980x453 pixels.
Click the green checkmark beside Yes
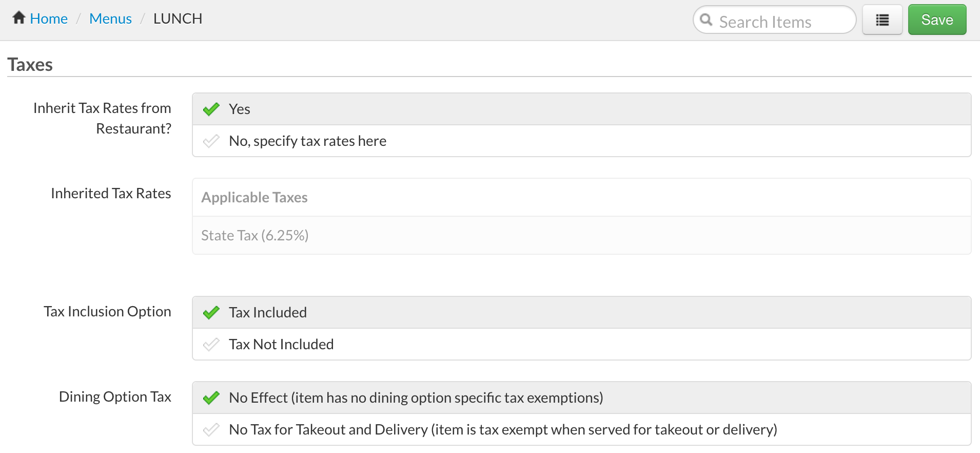211,109
